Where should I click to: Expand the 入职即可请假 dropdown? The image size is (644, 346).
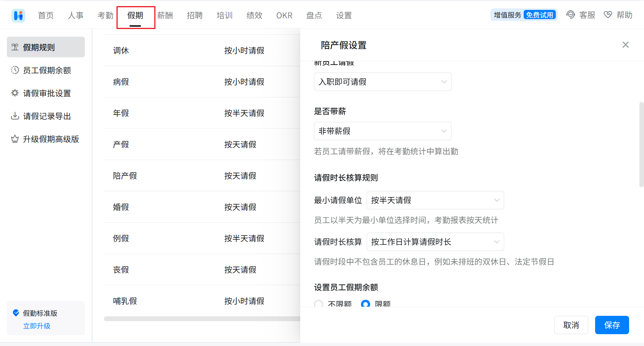pyautogui.click(x=382, y=82)
